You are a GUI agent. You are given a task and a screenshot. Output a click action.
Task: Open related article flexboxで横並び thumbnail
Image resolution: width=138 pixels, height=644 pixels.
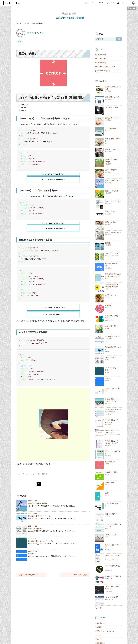click(22, 530)
